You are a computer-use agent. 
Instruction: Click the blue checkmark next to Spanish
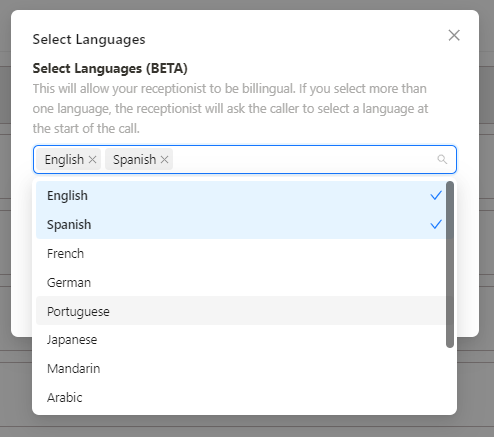pyautogui.click(x=436, y=224)
